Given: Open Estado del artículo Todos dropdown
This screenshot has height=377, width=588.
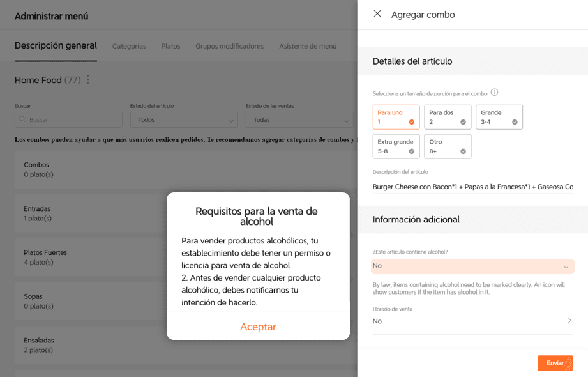Looking at the screenshot, I should [x=184, y=119].
